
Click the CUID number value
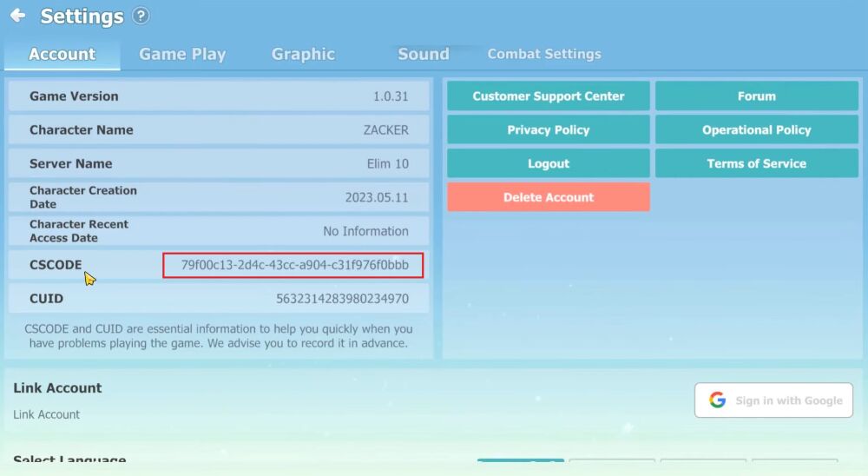tap(342, 299)
